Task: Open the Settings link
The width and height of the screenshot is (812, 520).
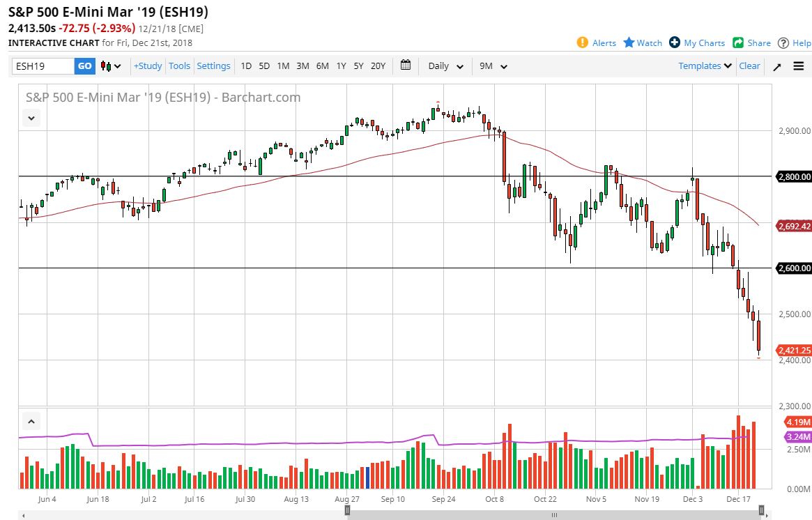Action: pos(213,66)
